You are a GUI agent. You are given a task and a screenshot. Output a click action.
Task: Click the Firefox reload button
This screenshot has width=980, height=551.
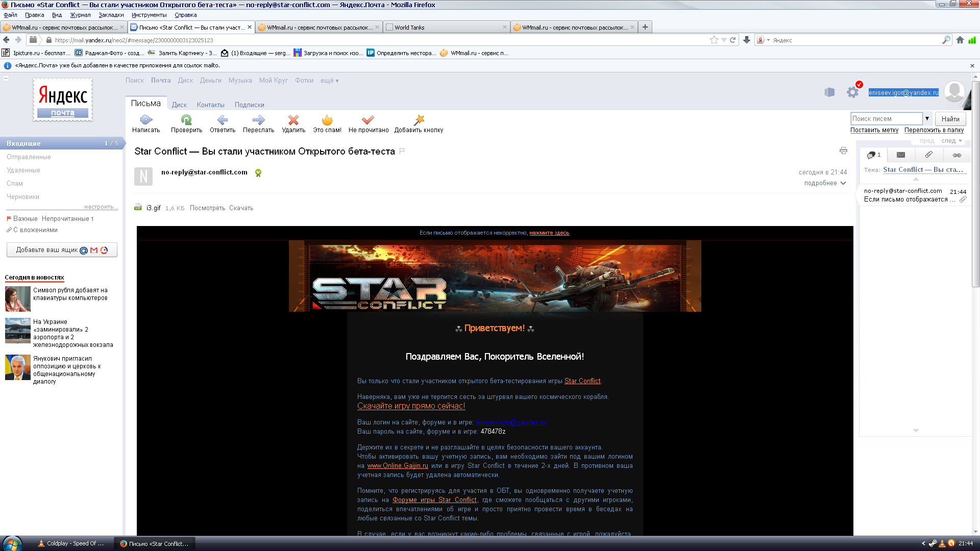click(x=732, y=40)
